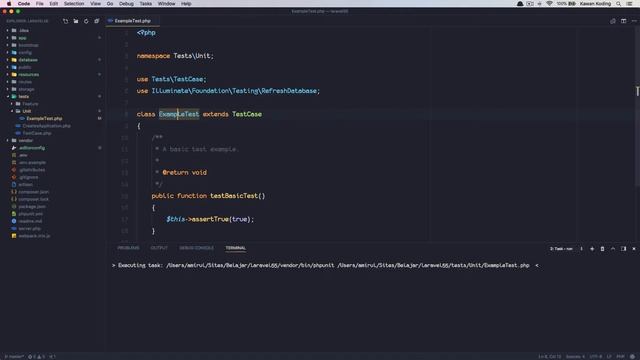The width and height of the screenshot is (640, 360).
Task: Open the notification center list icon
Action: [x=630, y=4]
